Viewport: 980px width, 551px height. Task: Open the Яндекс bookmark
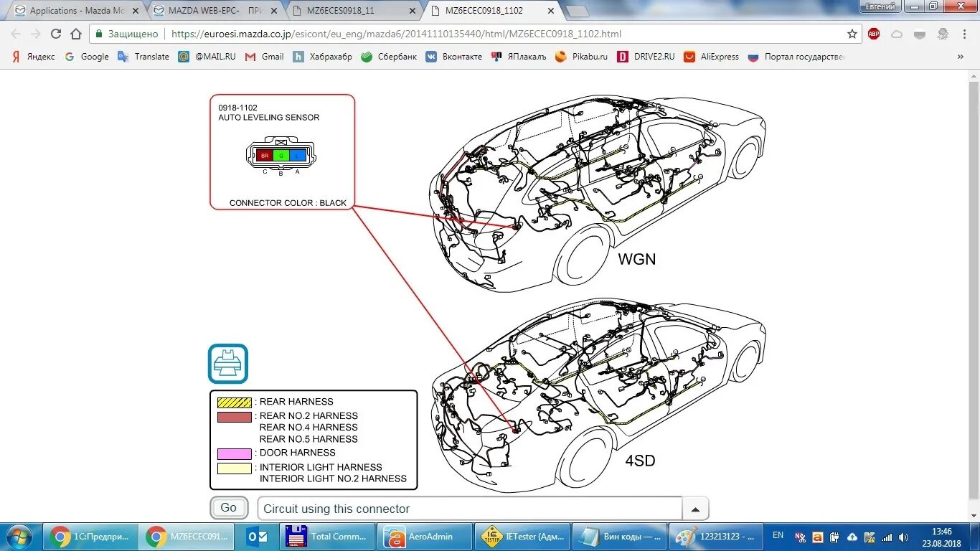[x=33, y=57]
